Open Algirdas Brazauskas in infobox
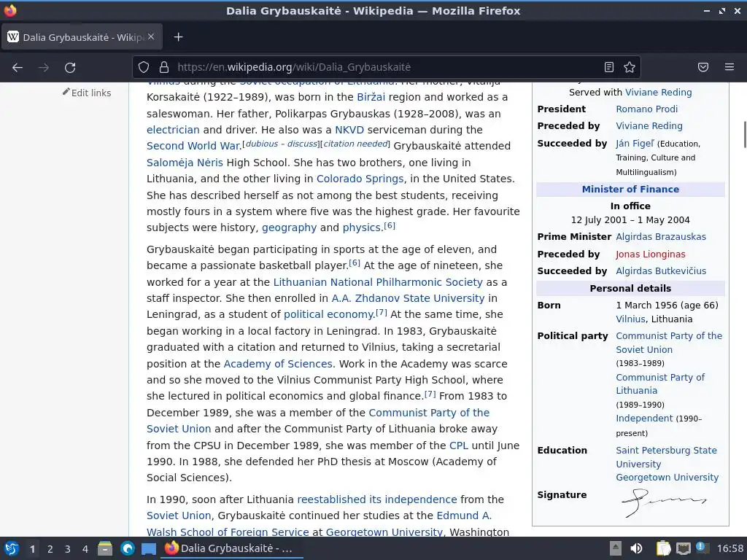 [661, 237]
